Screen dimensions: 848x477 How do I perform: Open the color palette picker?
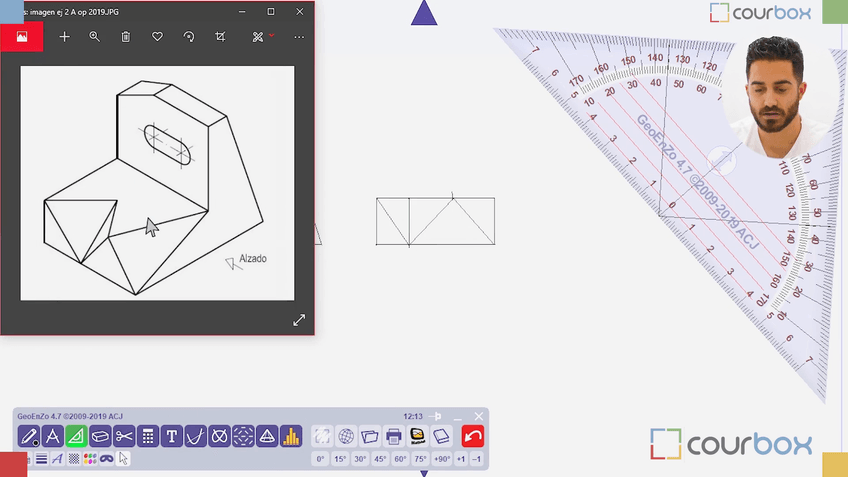pos(90,459)
